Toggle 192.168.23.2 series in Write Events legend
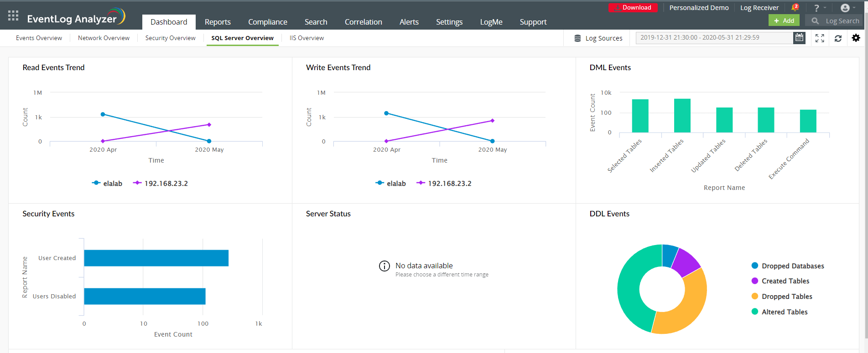 444,184
